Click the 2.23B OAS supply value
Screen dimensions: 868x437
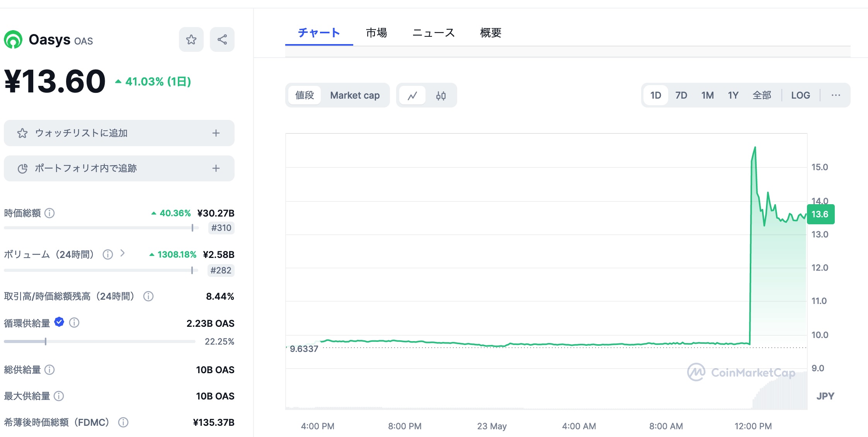pyautogui.click(x=210, y=323)
